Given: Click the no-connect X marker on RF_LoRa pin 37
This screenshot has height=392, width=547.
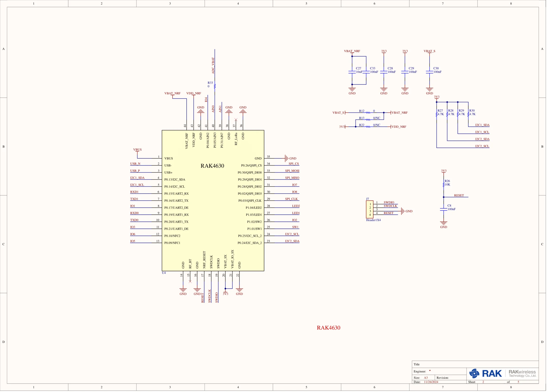Looking at the screenshot, I should click(236, 120).
